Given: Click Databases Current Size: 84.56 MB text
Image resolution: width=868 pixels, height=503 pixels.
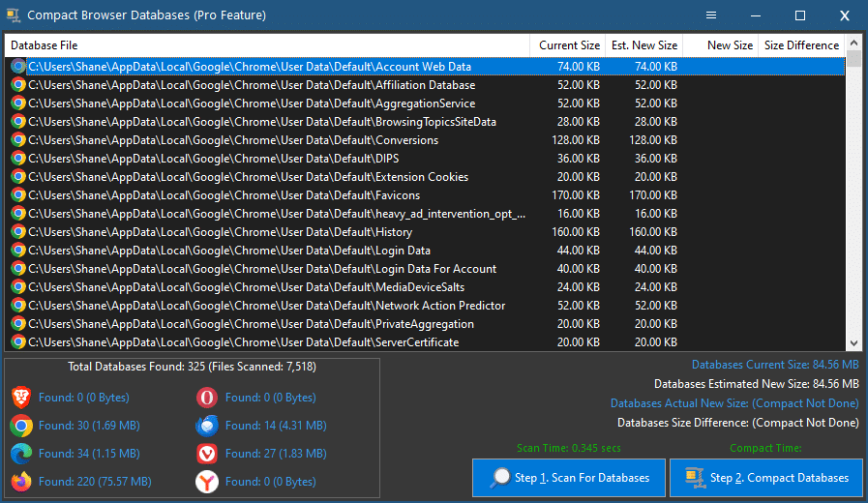Looking at the screenshot, I should [x=775, y=365].
